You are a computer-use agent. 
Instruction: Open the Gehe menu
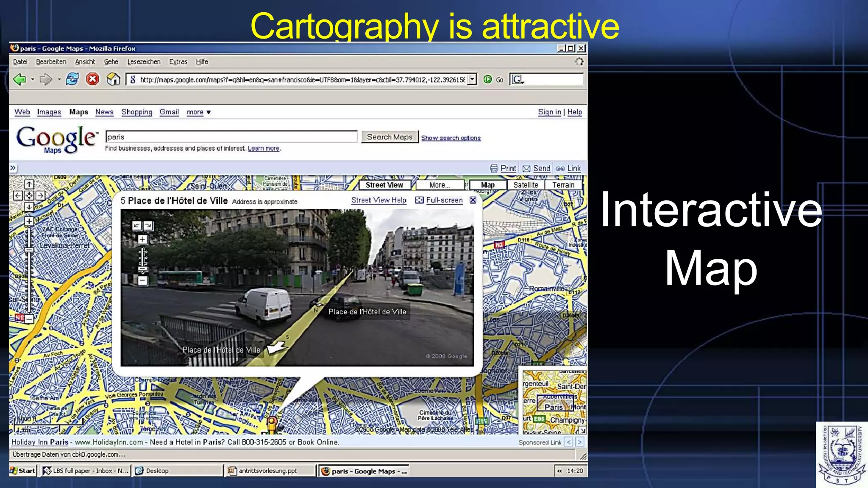(x=111, y=61)
